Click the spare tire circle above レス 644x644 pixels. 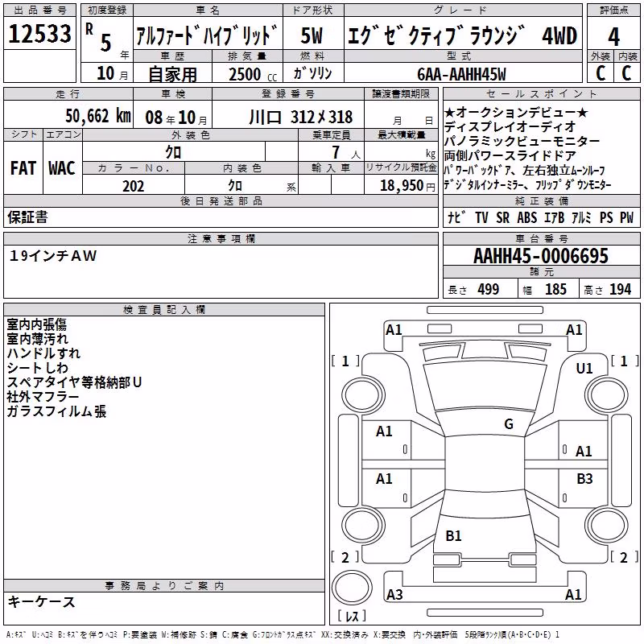click(352, 587)
